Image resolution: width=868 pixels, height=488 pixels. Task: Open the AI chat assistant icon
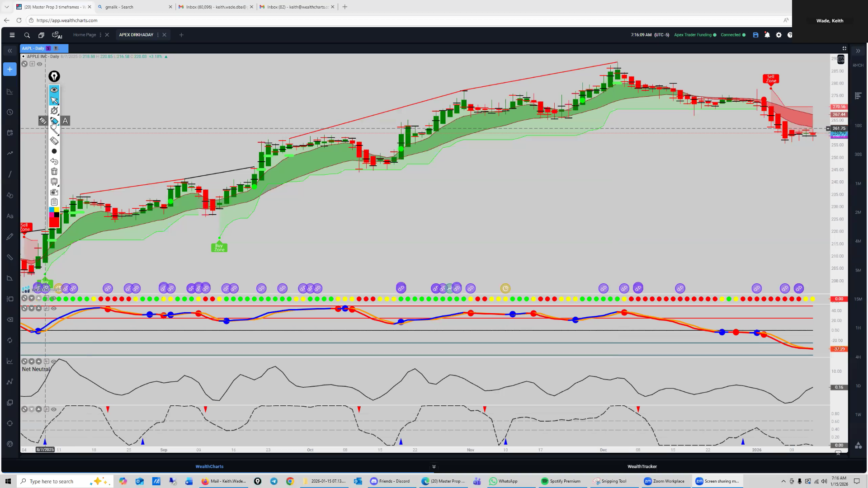pyautogui.click(x=57, y=35)
